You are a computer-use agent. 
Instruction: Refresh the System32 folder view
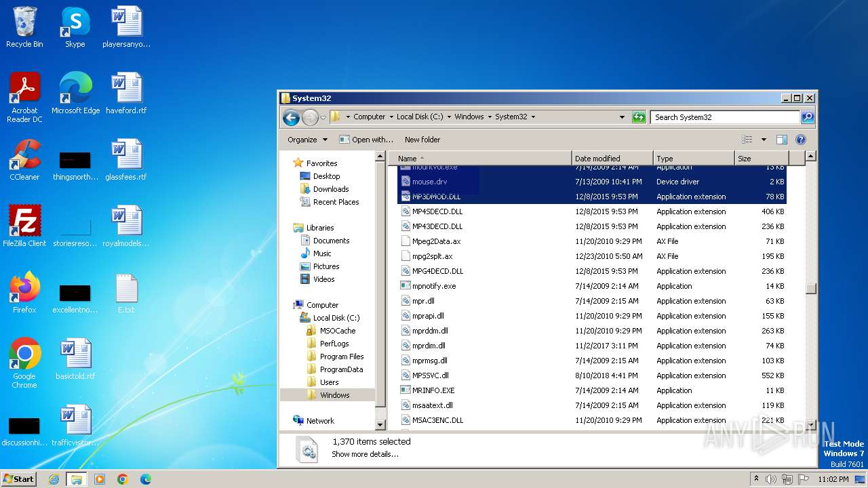tap(639, 117)
